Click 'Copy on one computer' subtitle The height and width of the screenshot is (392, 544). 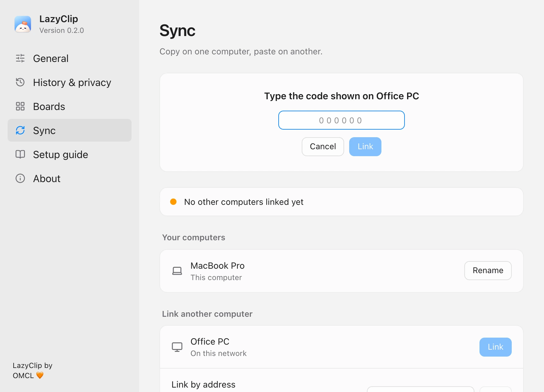[x=241, y=52]
